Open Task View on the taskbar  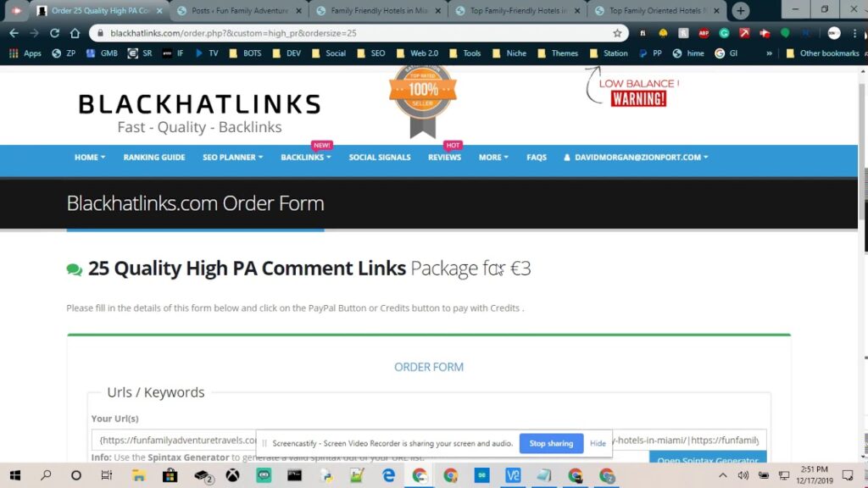tap(106, 475)
